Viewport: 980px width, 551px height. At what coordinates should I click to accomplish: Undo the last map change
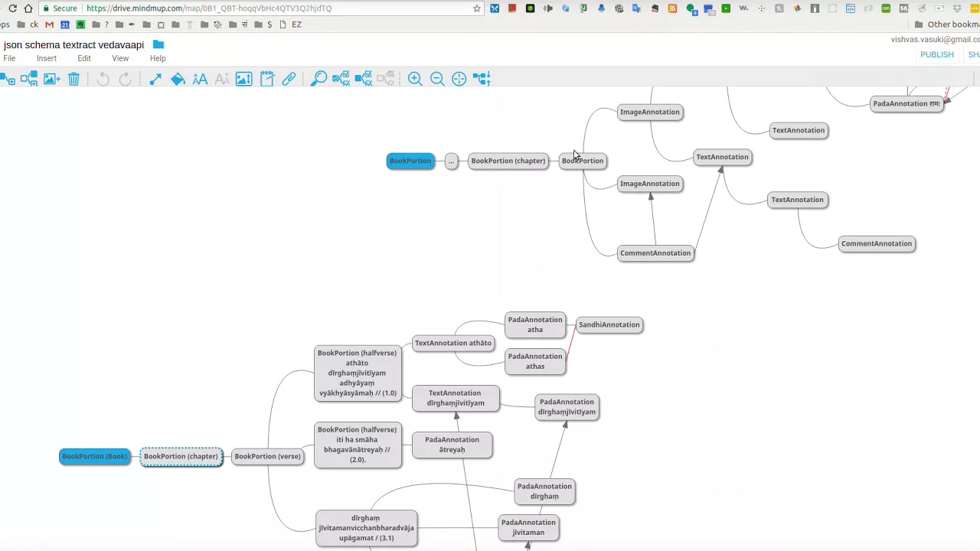click(103, 79)
